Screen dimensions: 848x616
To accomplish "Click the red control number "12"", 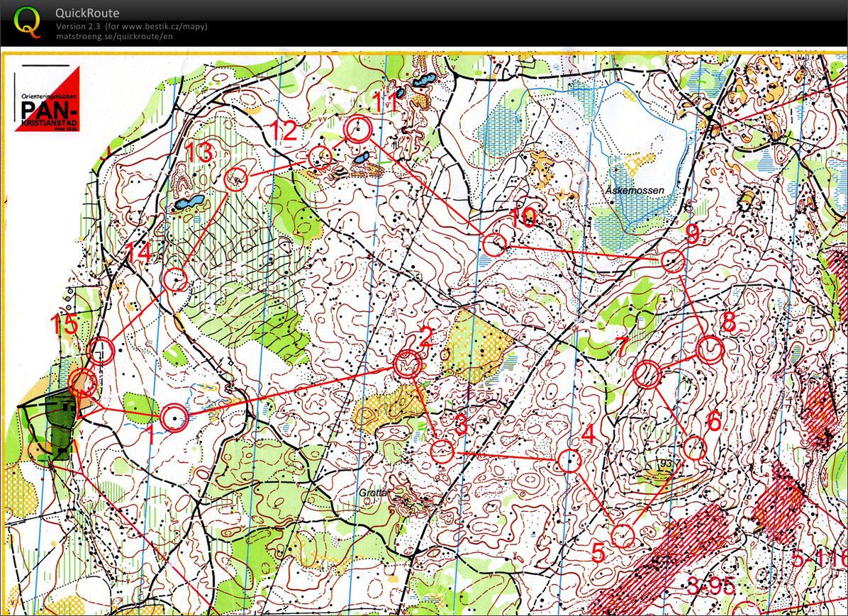I will click(284, 131).
